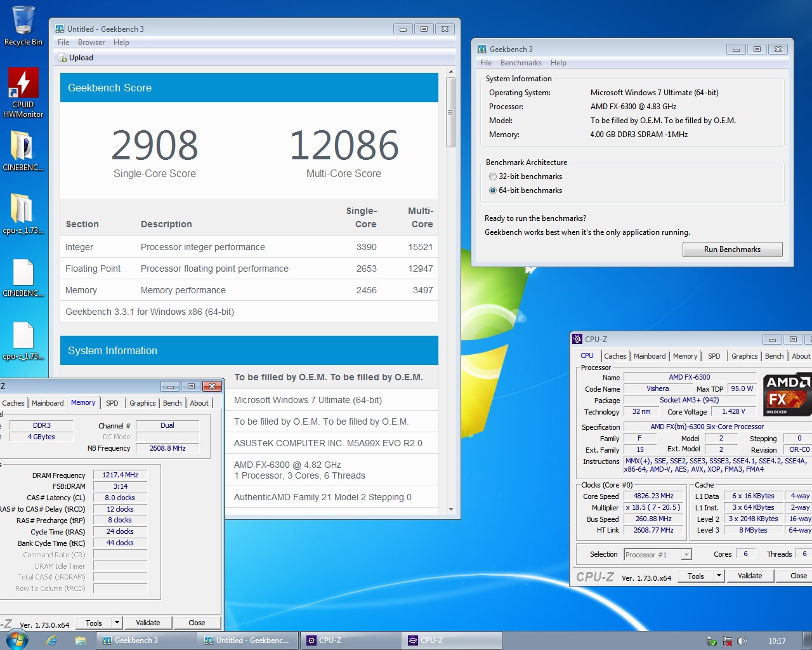Click scrollbar thumb in Geekbench results
This screenshot has width=812, height=650.
click(450, 112)
